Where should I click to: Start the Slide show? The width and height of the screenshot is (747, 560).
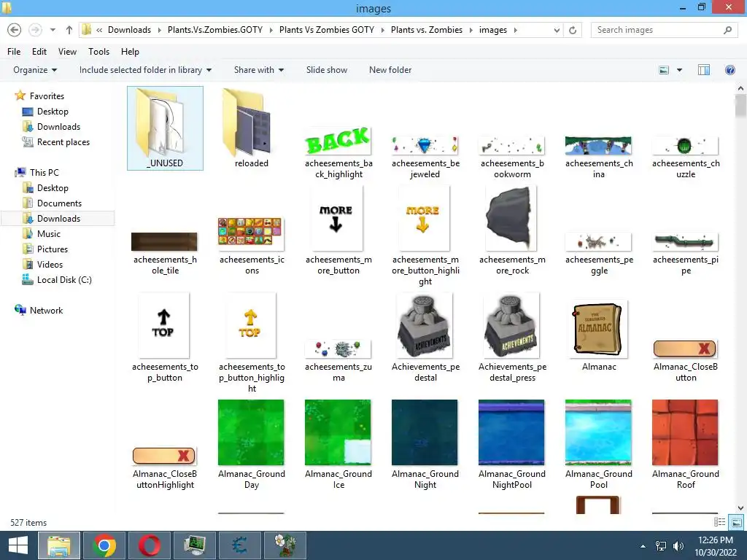[327, 70]
